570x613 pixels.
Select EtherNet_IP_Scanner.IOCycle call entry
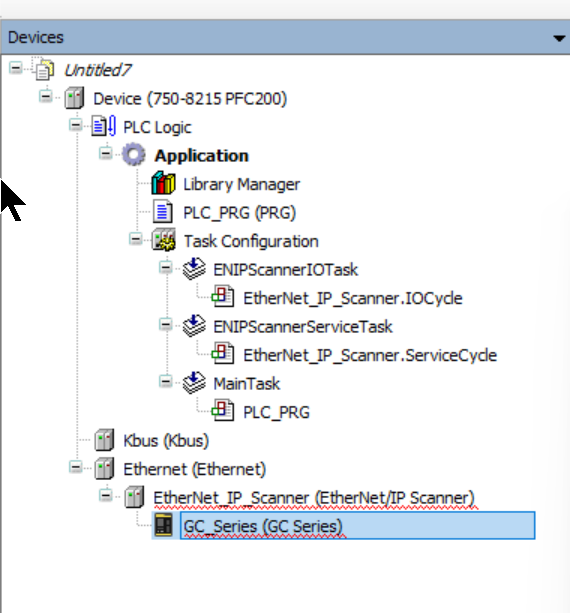[x=353, y=298]
